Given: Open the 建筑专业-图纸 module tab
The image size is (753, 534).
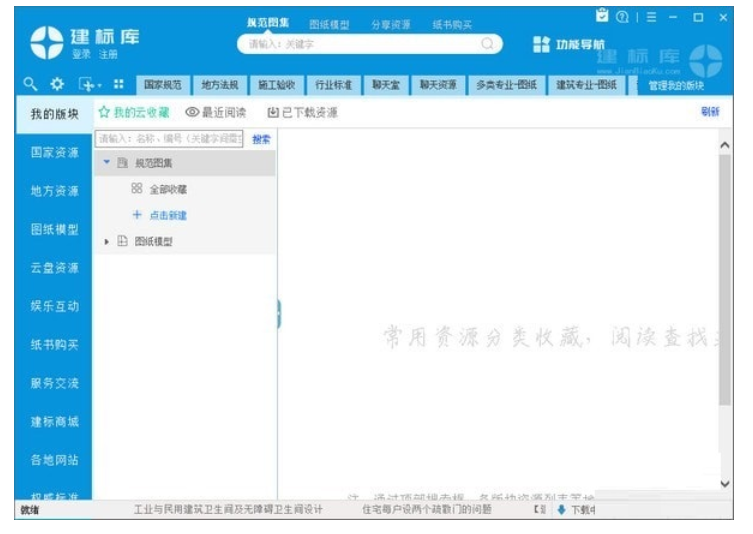Looking at the screenshot, I should pos(586,85).
